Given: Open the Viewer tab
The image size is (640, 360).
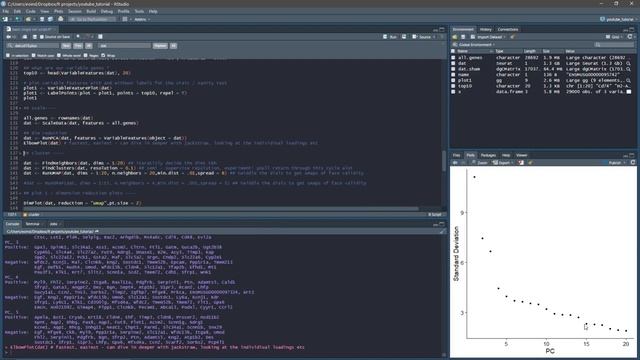Looking at the screenshot, I should pos(522,155).
